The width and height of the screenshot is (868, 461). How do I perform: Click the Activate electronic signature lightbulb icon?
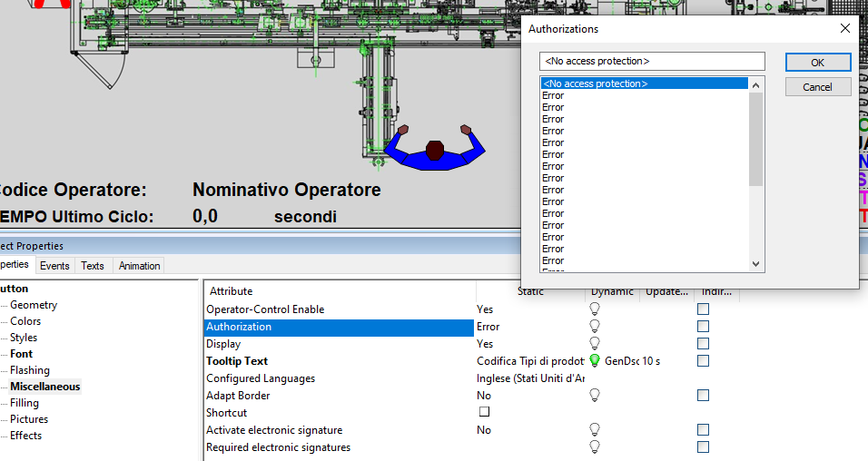click(x=595, y=430)
